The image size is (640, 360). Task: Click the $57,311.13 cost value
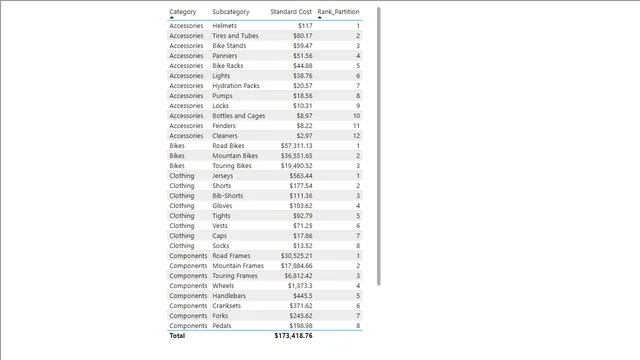coord(296,146)
